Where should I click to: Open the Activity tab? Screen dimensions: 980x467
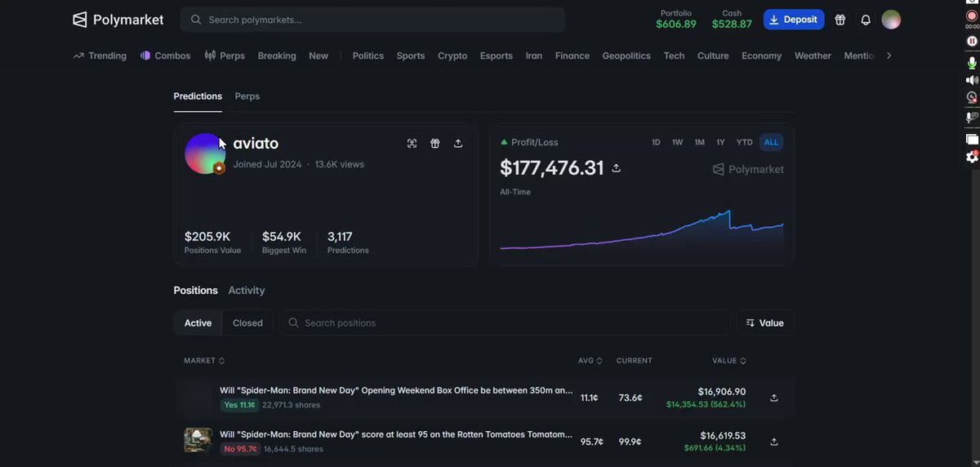247,291
